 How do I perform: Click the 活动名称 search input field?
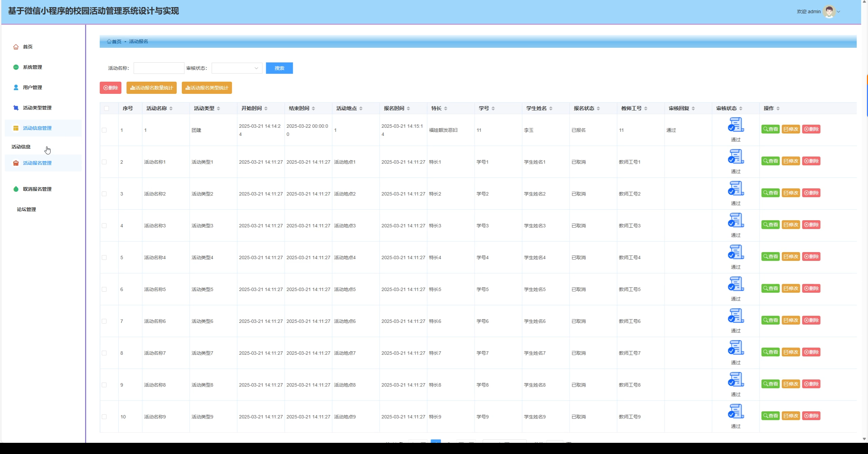[x=159, y=68]
